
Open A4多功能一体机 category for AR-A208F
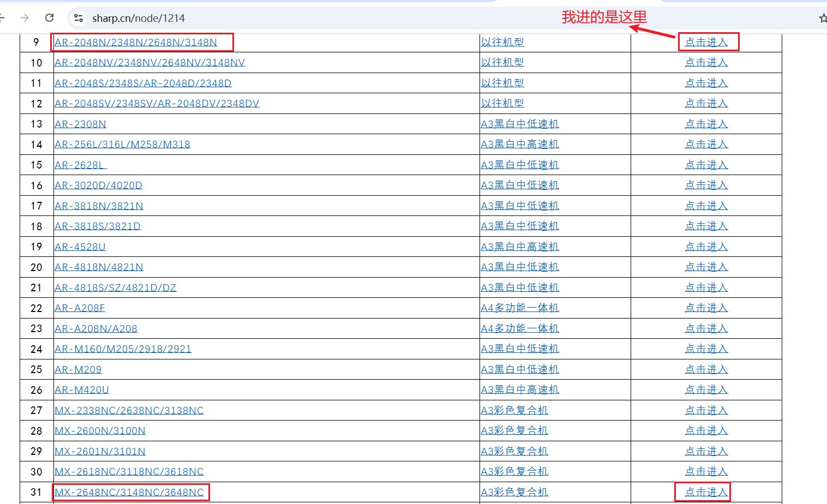click(x=520, y=308)
